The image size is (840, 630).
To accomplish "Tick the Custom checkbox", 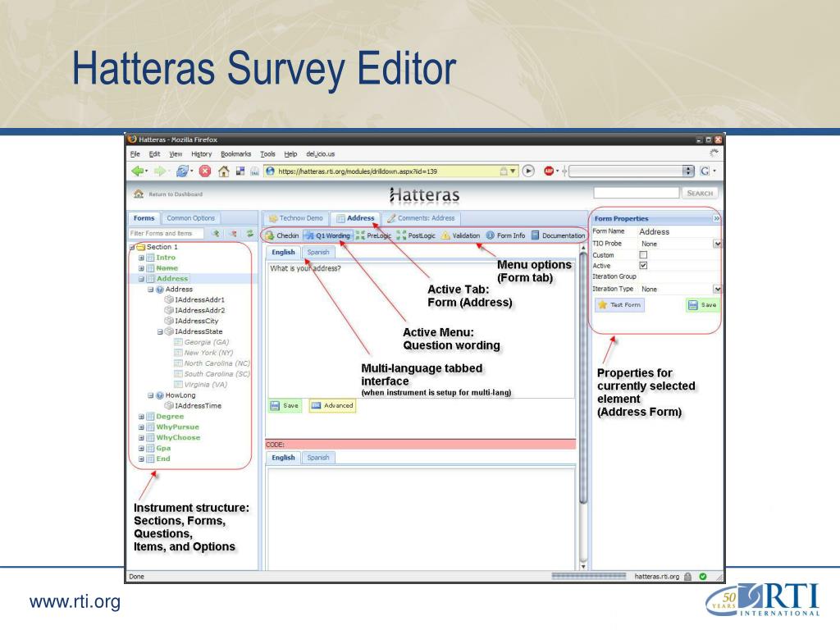I will tap(643, 255).
